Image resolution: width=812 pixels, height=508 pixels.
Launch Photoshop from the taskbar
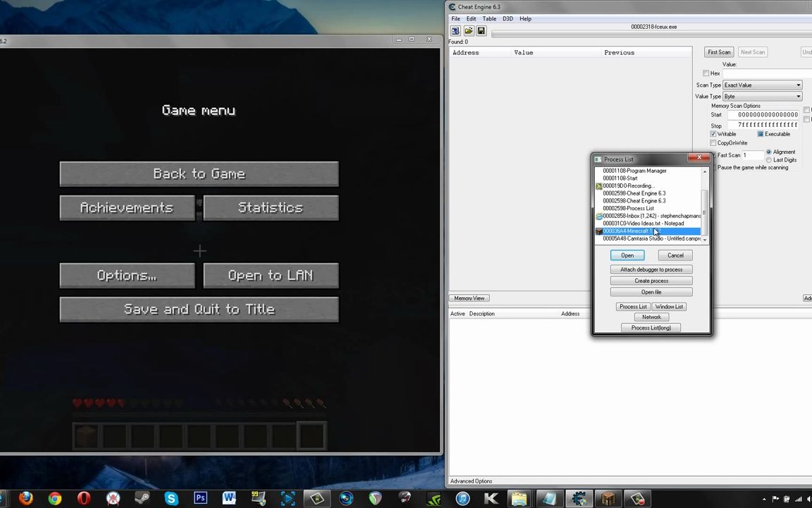point(200,499)
